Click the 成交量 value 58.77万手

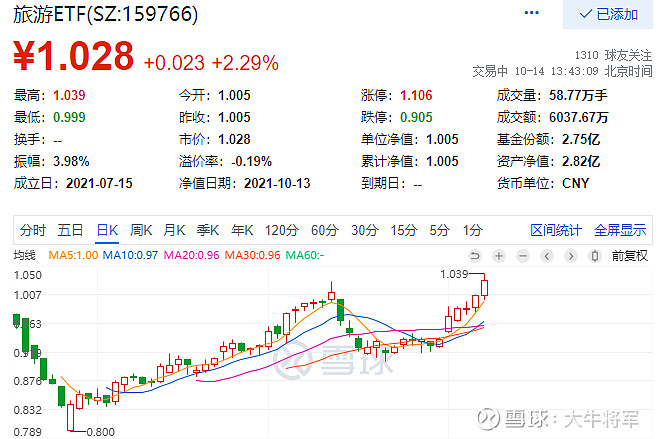[578, 95]
